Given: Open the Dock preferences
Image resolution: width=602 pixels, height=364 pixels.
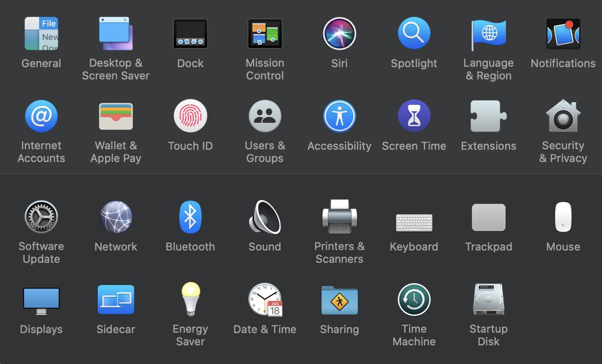Looking at the screenshot, I should coord(190,34).
